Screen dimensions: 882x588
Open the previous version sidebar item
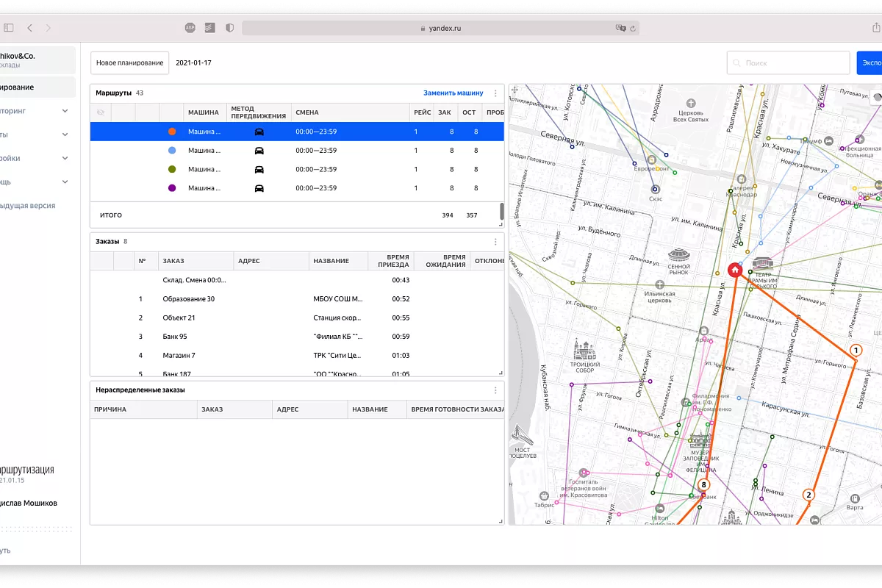tap(28, 206)
